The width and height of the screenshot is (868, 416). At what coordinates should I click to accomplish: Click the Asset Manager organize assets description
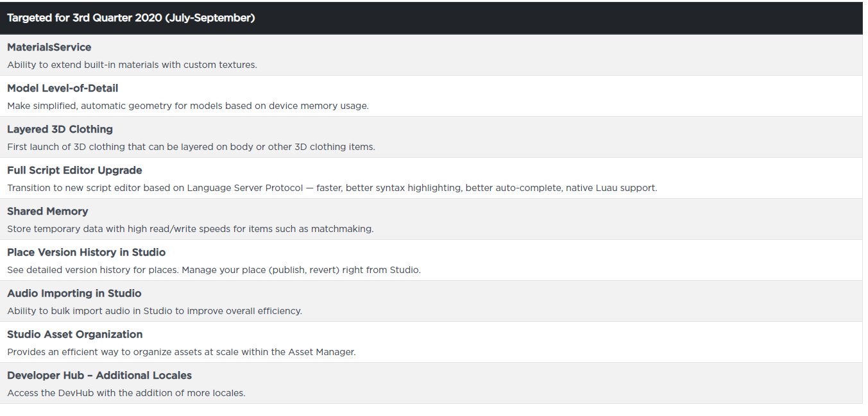[182, 352]
